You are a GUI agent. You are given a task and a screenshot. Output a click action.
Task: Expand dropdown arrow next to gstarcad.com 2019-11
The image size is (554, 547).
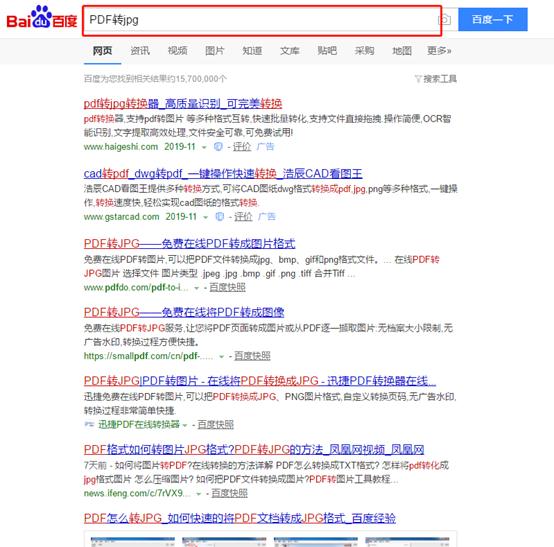[x=205, y=217]
